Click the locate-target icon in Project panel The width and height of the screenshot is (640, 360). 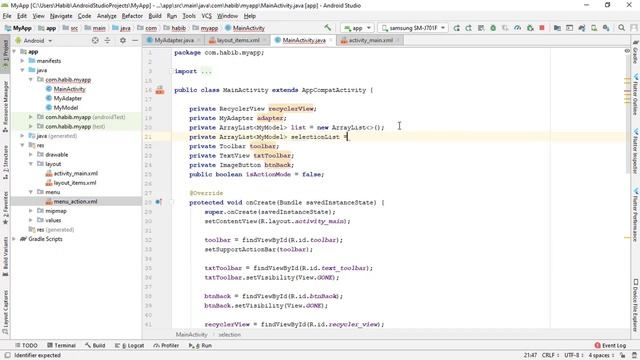pyautogui.click(x=95, y=40)
